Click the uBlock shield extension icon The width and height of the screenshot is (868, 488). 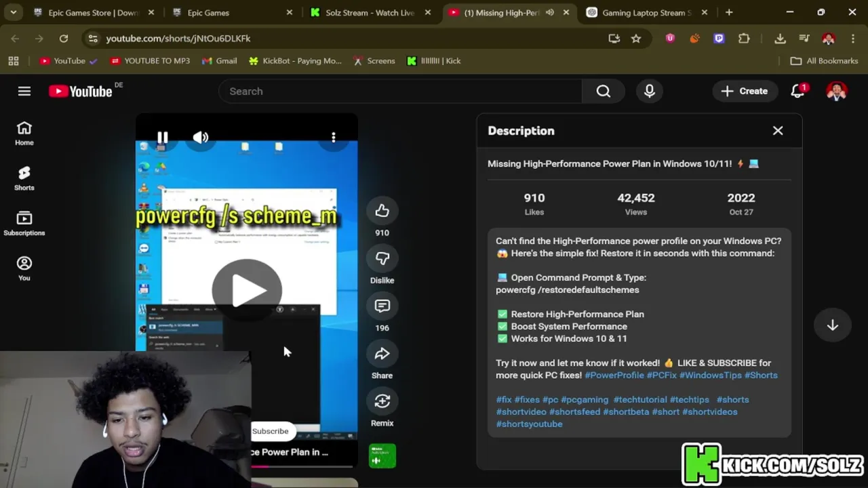coord(670,39)
